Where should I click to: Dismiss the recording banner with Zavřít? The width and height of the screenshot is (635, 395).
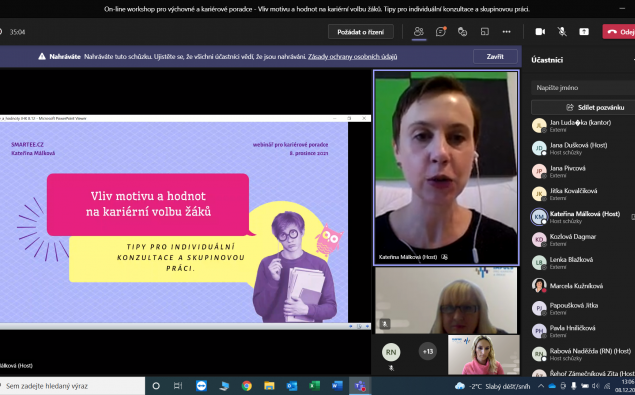point(495,57)
